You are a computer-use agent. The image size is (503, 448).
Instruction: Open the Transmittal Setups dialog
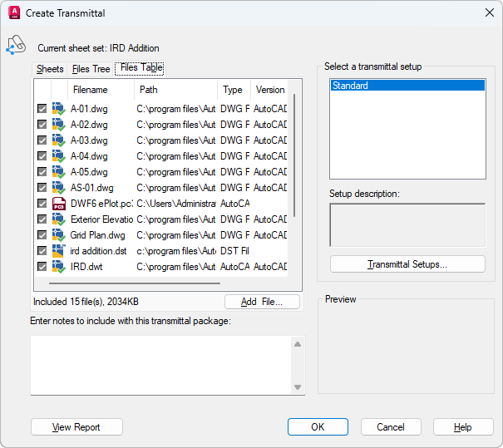(407, 264)
